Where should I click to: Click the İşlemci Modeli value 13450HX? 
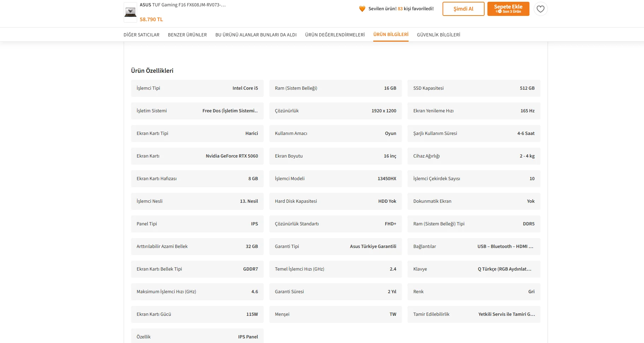387,179
